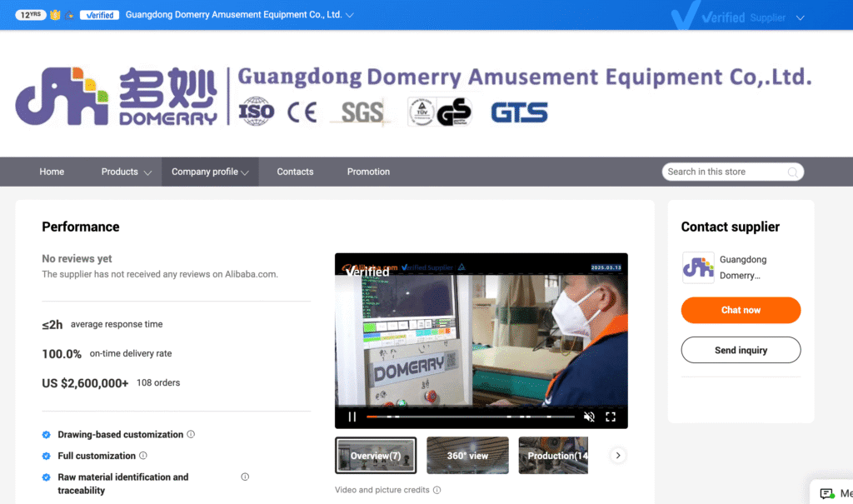Open the Verified Supplier dropdown at top right

[x=800, y=17]
